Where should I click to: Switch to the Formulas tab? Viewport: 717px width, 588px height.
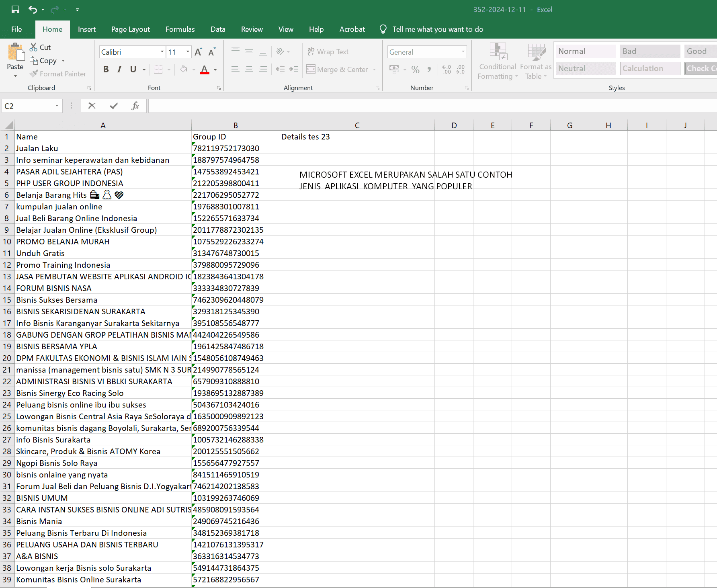pos(180,29)
